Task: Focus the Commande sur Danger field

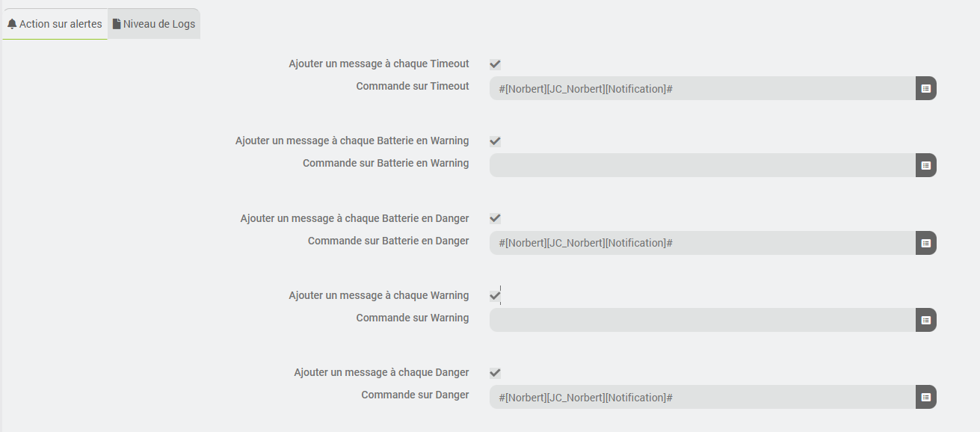Action: click(702, 397)
